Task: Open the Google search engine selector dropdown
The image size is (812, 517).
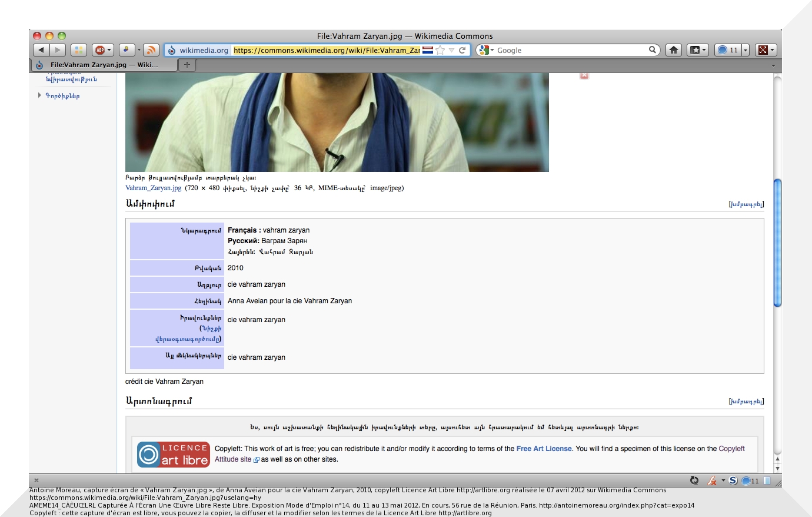Action: 486,50
